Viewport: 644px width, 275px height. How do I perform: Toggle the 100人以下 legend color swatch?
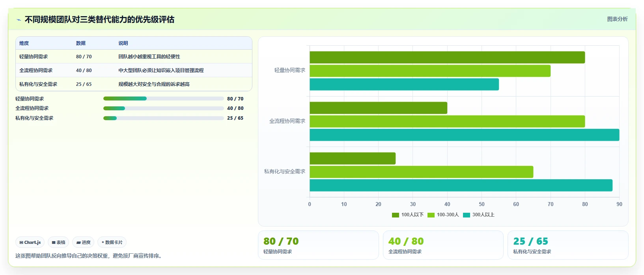click(396, 215)
